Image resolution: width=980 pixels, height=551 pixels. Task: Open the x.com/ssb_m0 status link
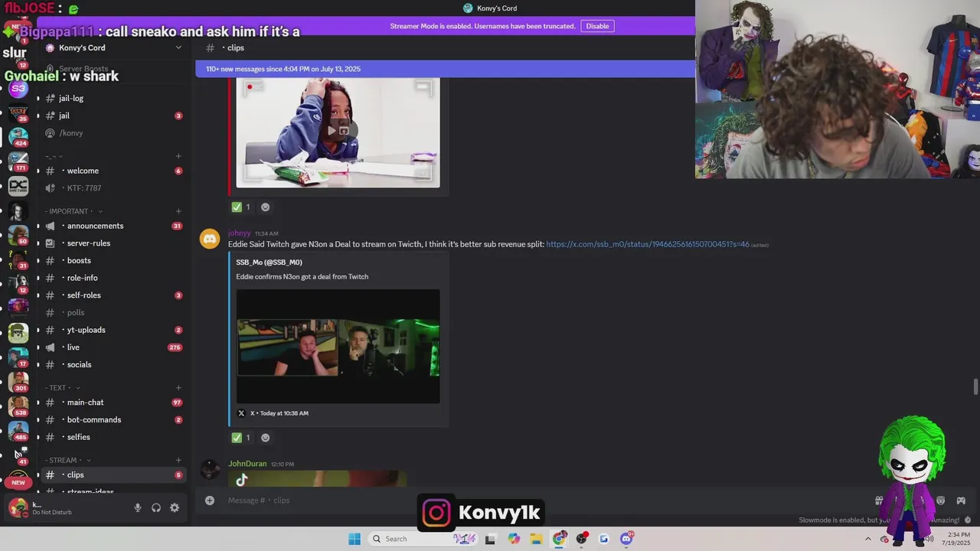(648, 244)
